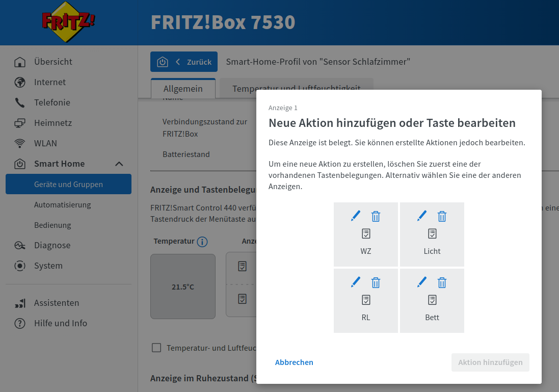Click the Diagnose icon in sidebar
This screenshot has width=559, height=392.
click(x=19, y=245)
